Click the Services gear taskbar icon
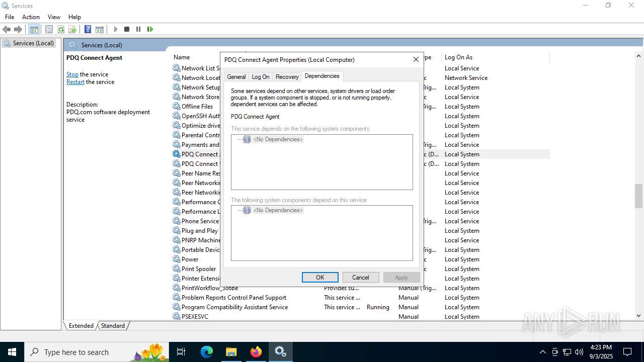The image size is (644, 362). tap(280, 352)
